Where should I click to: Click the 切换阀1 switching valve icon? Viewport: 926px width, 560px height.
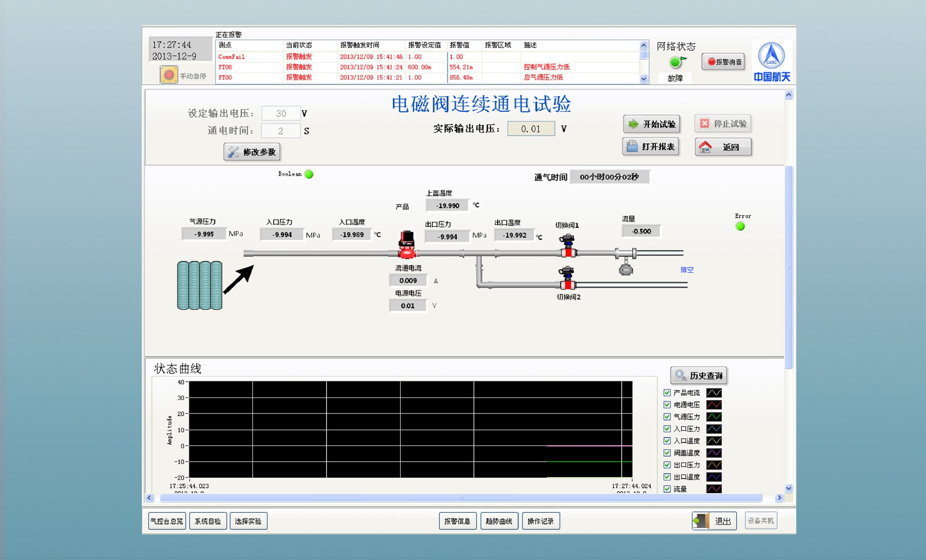[568, 246]
